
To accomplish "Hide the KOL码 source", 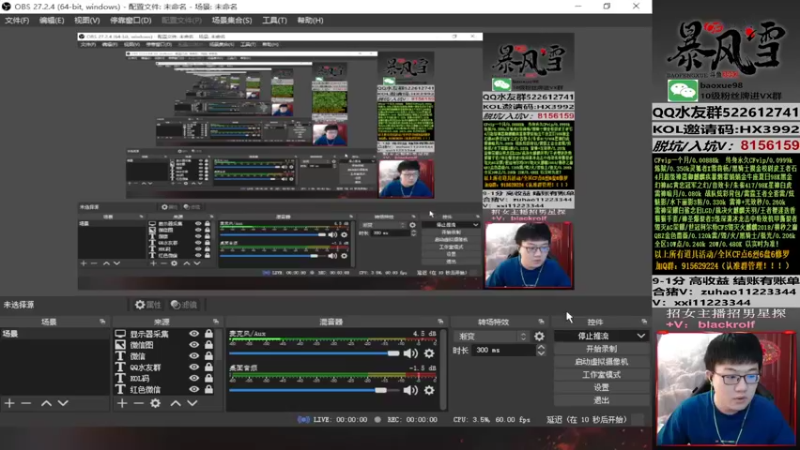I will [194, 379].
